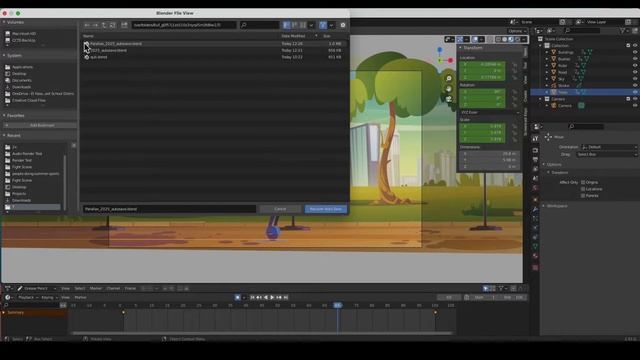
Task: Play the animation forward
Action: (x=272, y=298)
